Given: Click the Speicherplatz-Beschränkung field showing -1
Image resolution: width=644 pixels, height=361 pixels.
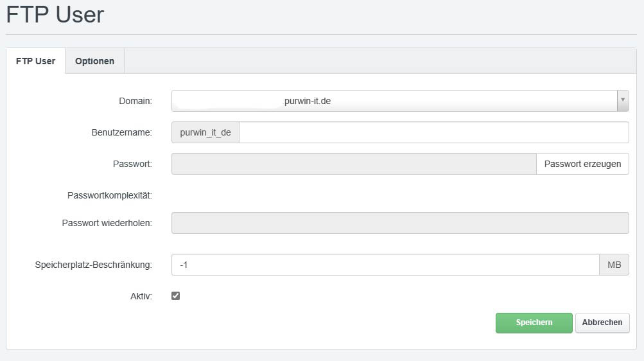Looking at the screenshot, I should click(385, 265).
